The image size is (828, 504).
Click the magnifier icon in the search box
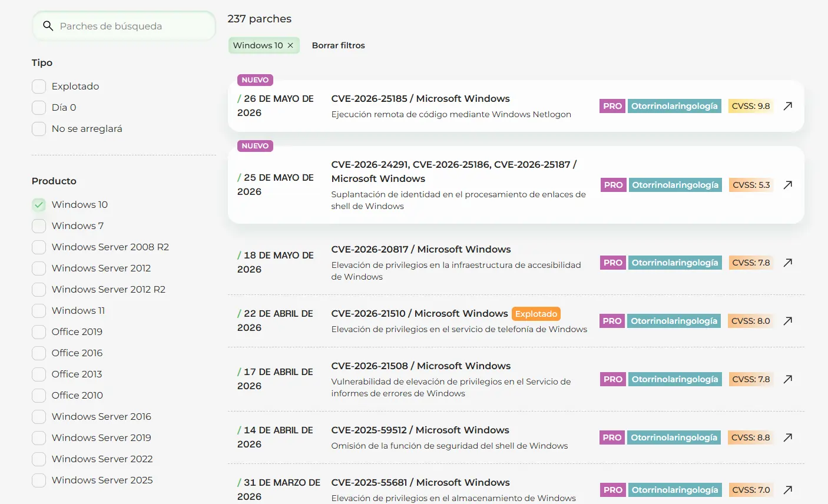pos(48,26)
